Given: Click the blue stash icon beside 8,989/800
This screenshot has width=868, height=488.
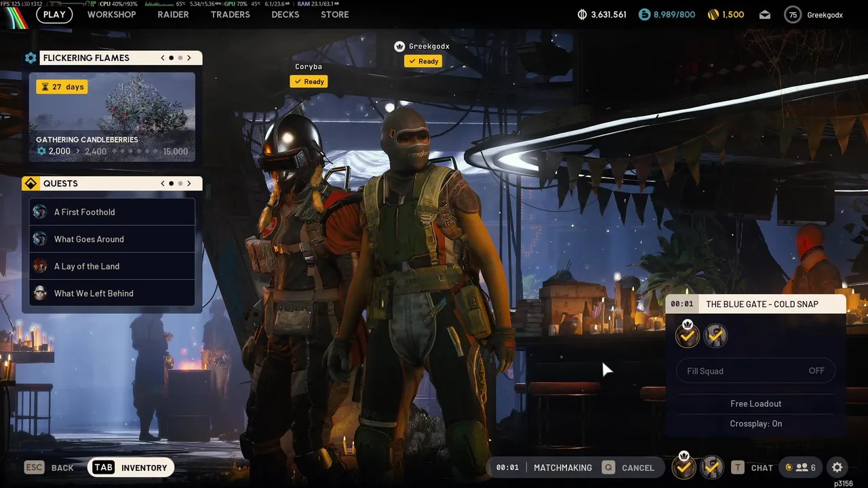Looking at the screenshot, I should (x=644, y=14).
